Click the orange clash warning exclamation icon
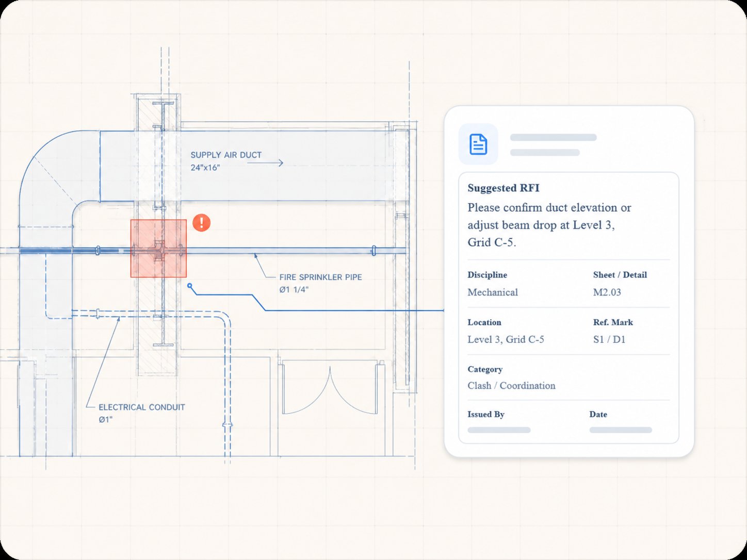747x560 pixels. [x=201, y=223]
